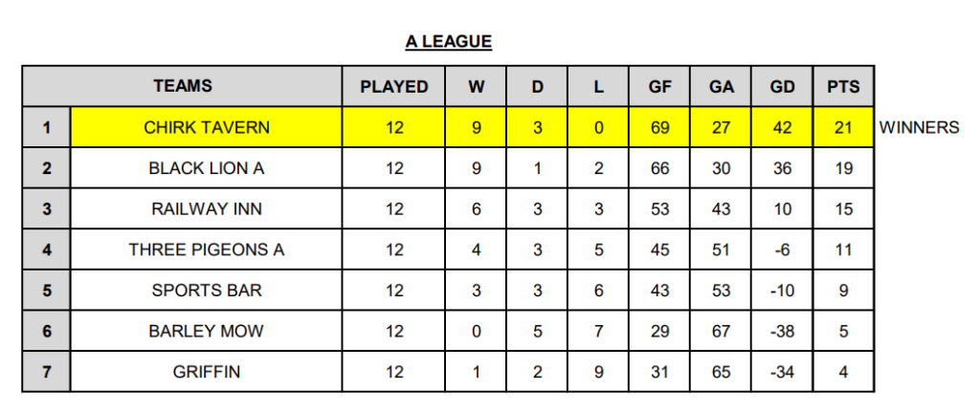Click the WINNERS label beside the table
The height and width of the screenshot is (412, 980).
919,127
